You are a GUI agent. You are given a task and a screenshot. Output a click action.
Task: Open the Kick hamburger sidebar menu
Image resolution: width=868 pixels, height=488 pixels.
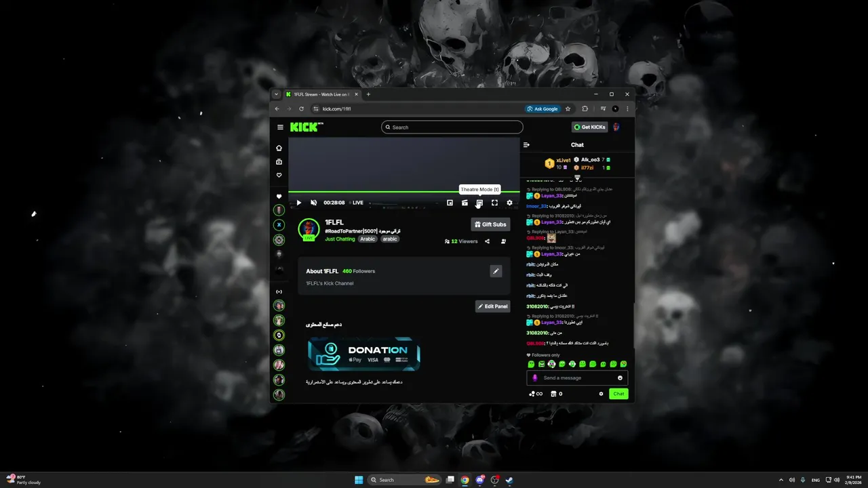pos(280,127)
